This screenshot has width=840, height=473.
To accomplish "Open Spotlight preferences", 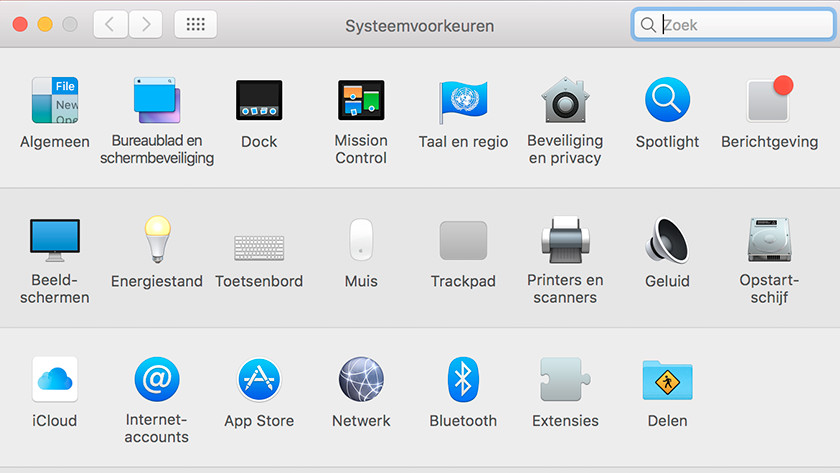I will tap(667, 101).
